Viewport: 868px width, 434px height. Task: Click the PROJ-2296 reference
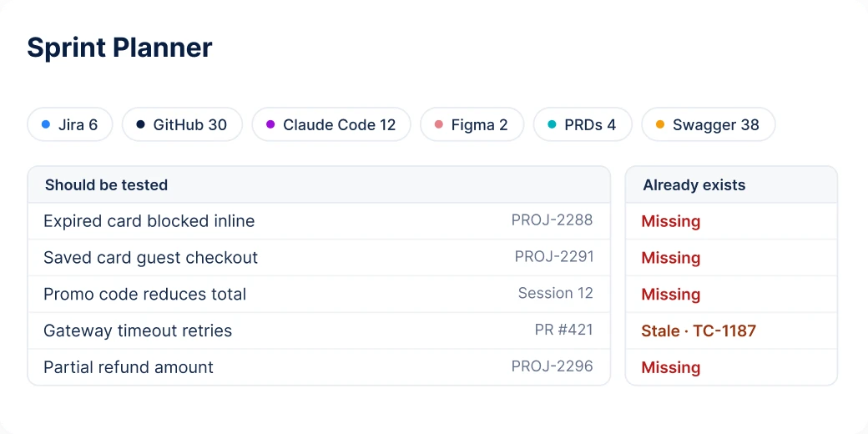tap(552, 366)
